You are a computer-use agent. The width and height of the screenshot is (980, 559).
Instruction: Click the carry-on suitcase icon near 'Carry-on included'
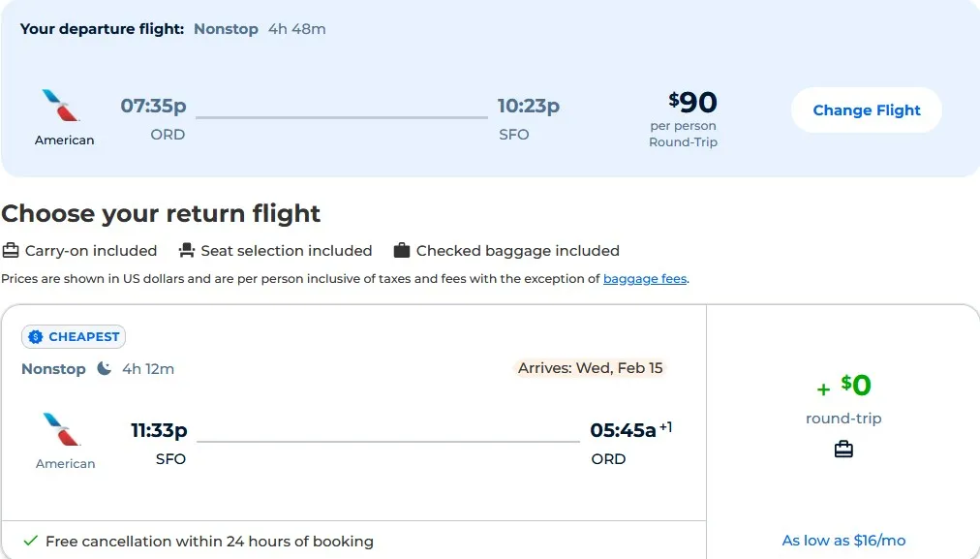point(11,250)
